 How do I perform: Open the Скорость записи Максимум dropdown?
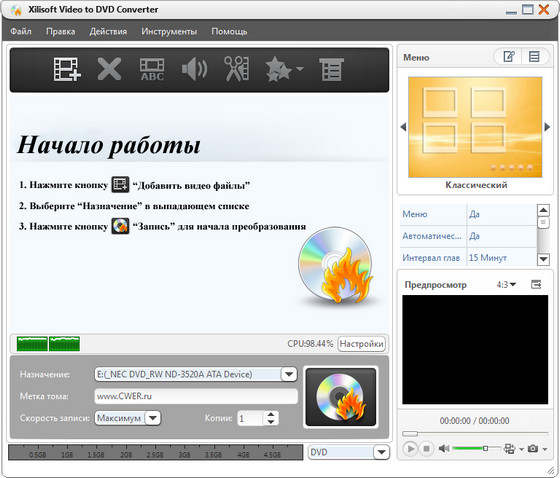point(153,418)
